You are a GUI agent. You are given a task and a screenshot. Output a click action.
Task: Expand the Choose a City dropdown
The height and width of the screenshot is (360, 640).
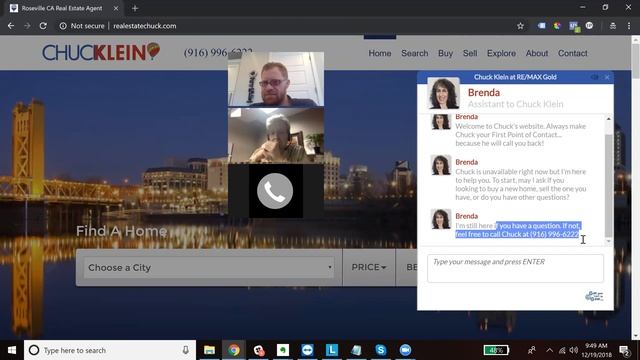pyautogui.click(x=209, y=267)
